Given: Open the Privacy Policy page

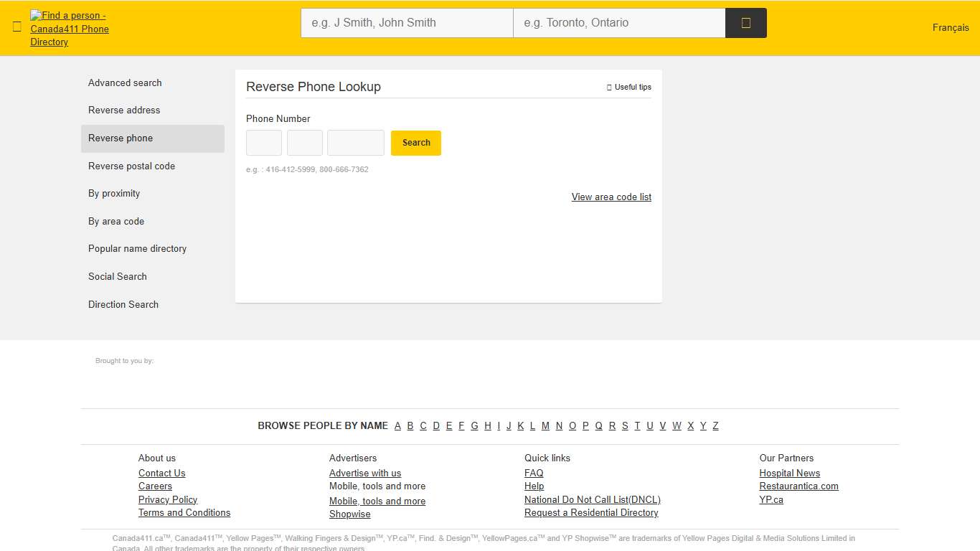Looking at the screenshot, I should point(168,499).
